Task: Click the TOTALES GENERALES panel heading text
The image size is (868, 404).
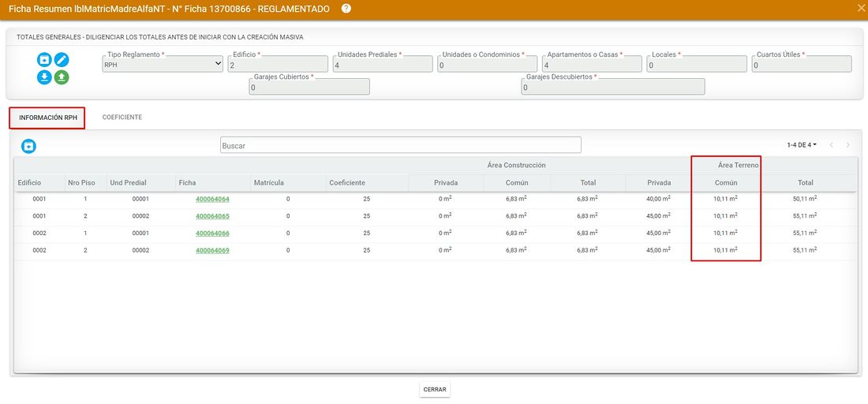Action: [x=160, y=37]
